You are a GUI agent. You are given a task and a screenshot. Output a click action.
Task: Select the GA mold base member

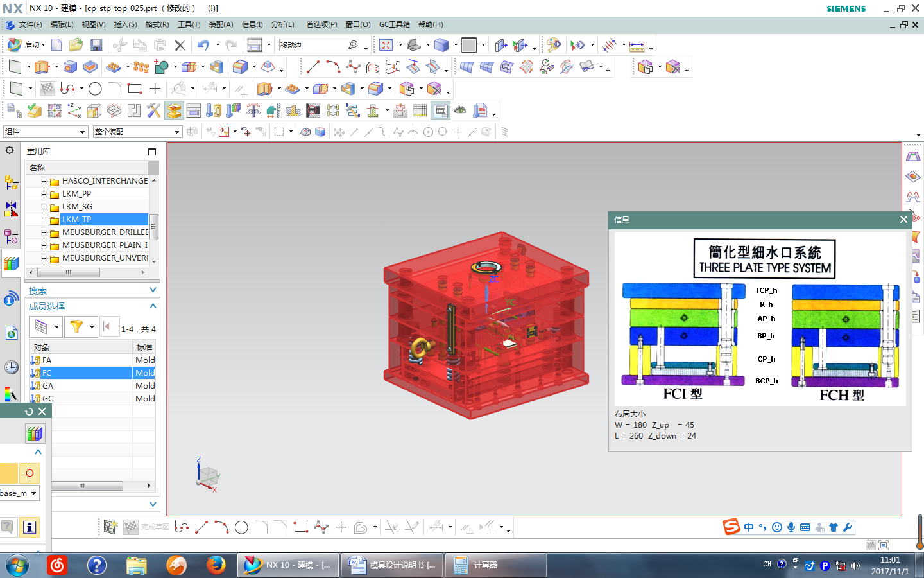pyautogui.click(x=47, y=386)
